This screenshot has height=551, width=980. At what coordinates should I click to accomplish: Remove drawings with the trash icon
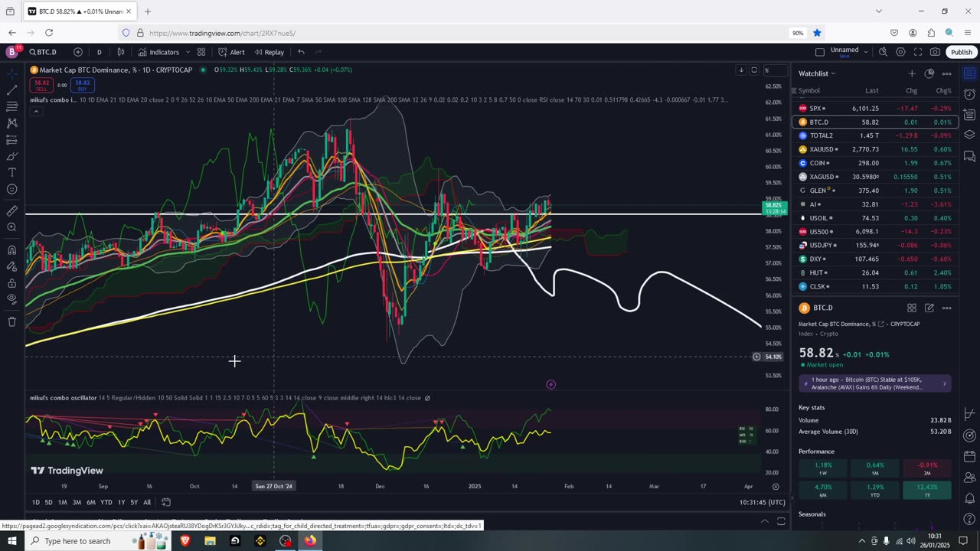pyautogui.click(x=12, y=322)
